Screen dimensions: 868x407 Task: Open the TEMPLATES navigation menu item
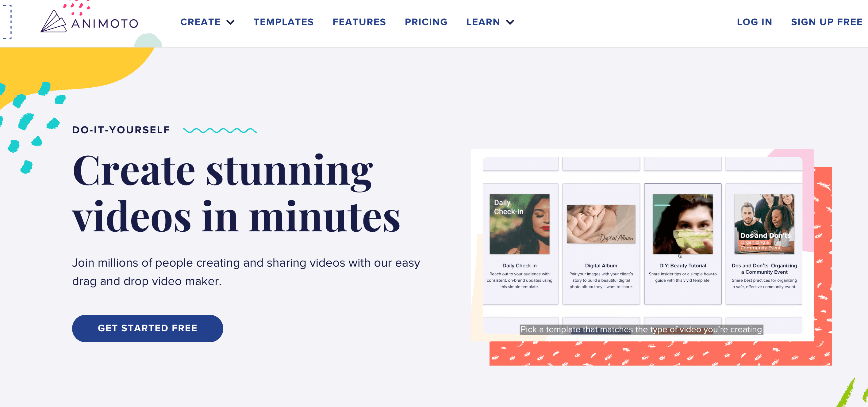(x=283, y=22)
